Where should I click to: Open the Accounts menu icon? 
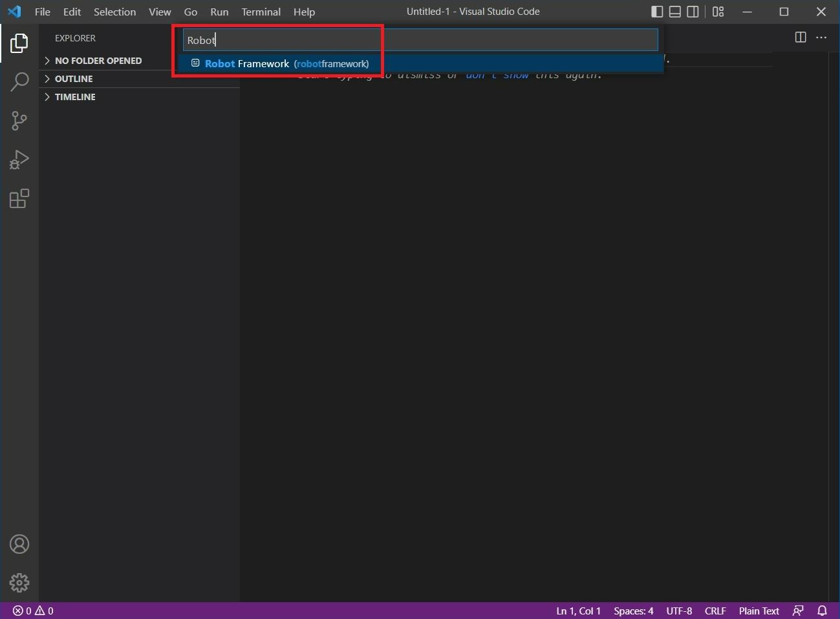(19, 544)
